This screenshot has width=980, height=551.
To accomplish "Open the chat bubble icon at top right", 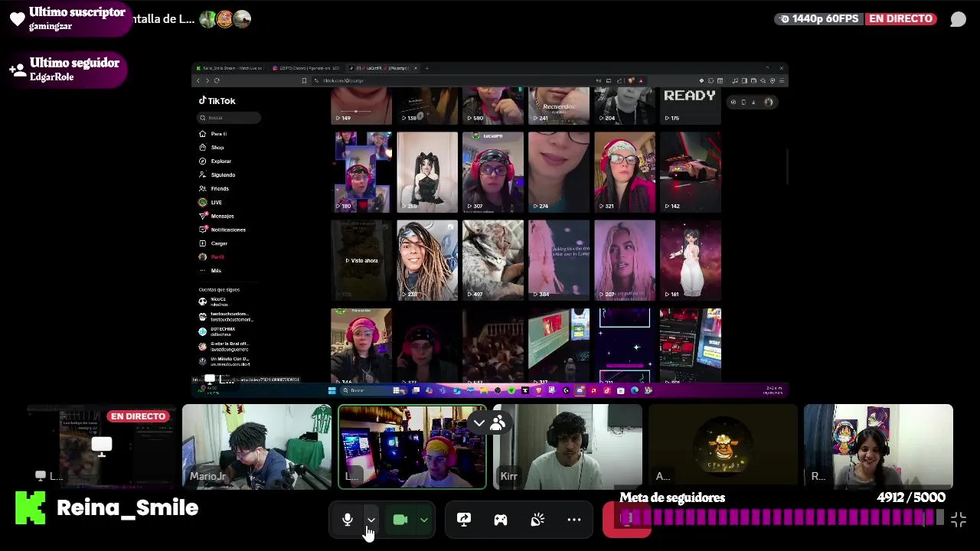I will click(958, 19).
